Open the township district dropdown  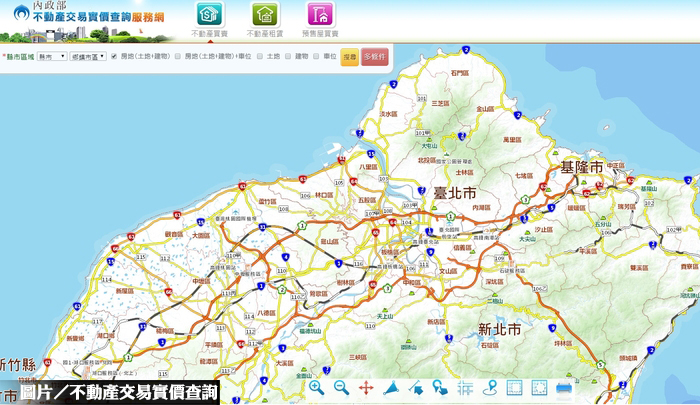point(88,57)
